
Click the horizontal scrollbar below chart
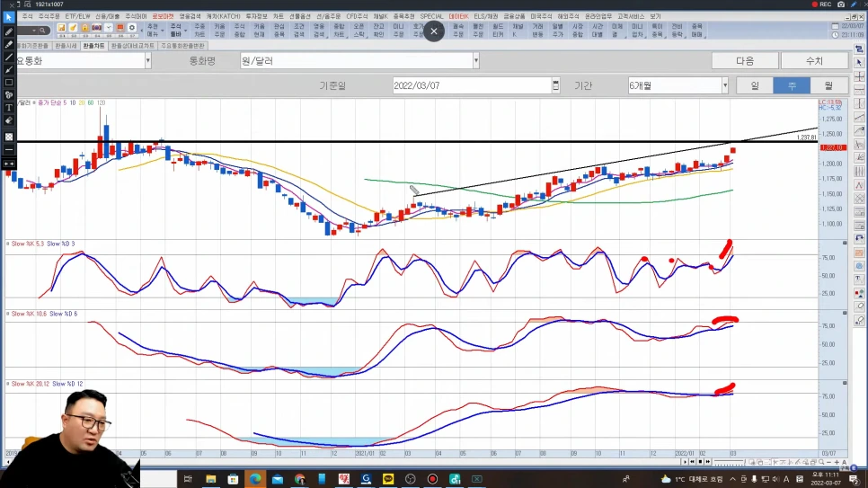tap(343, 462)
